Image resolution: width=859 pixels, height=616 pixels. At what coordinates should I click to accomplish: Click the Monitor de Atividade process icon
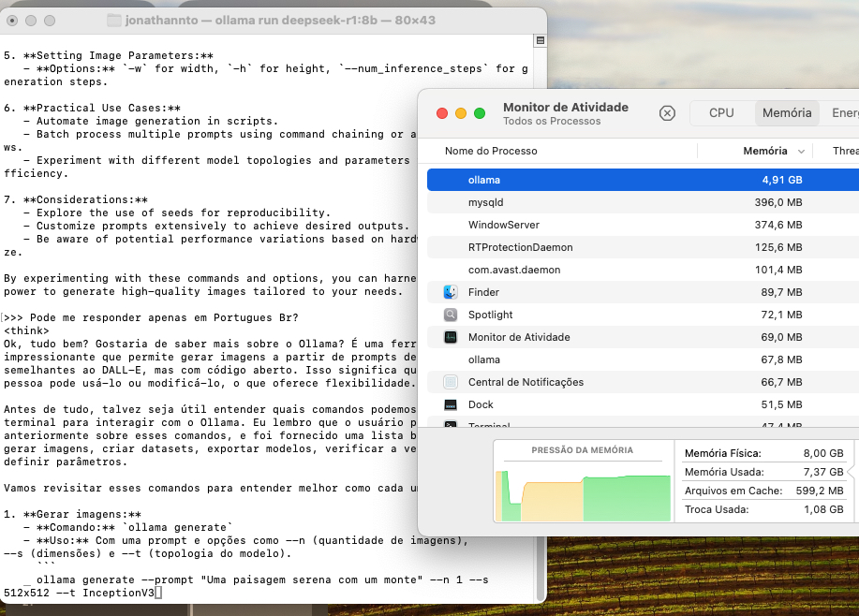(451, 337)
